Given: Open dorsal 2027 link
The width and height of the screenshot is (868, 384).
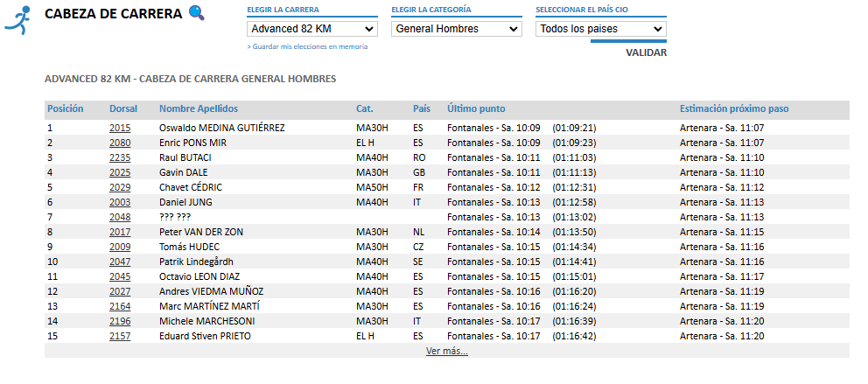Looking at the screenshot, I should coord(120,291).
